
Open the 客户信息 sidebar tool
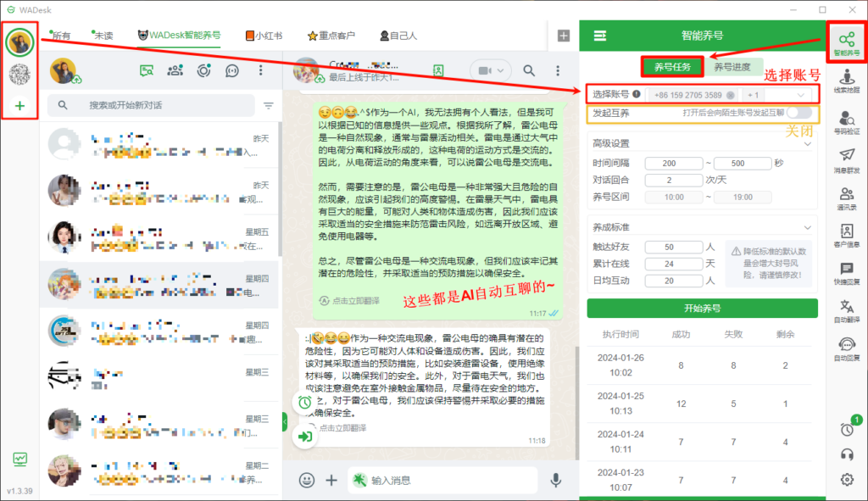coord(847,236)
